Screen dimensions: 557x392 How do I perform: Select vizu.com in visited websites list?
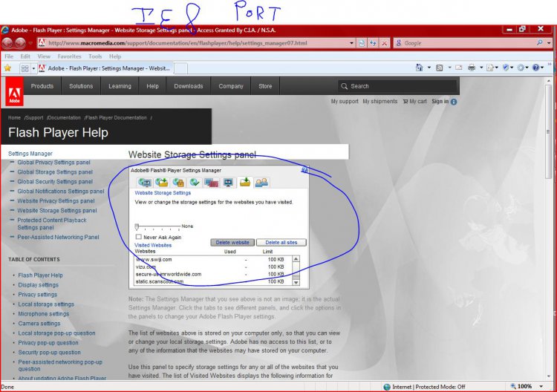point(146,267)
